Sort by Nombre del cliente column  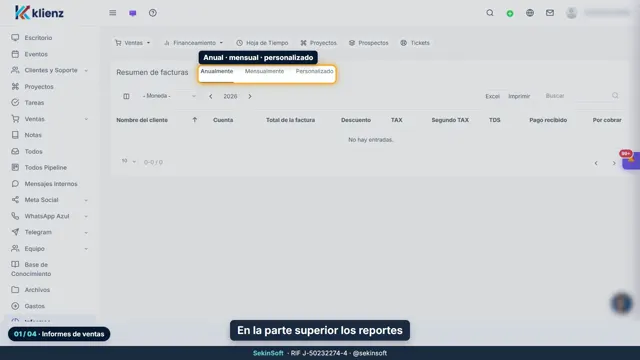pyautogui.click(x=142, y=120)
